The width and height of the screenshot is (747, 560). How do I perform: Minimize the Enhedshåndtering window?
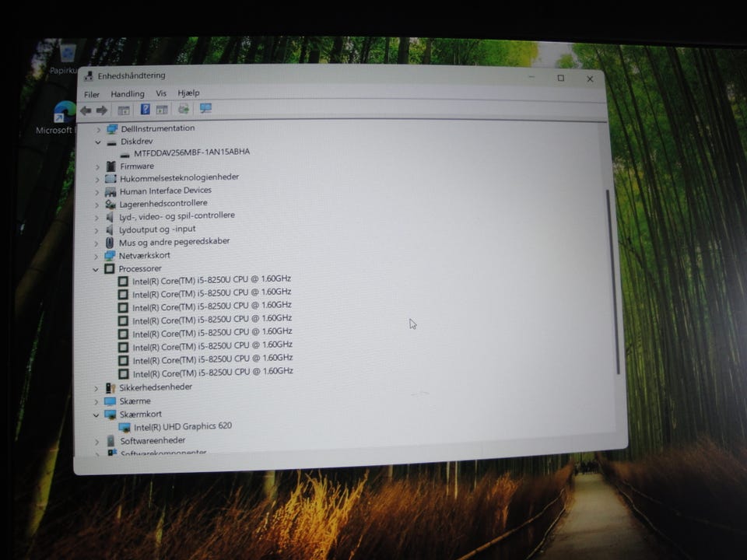pos(531,77)
